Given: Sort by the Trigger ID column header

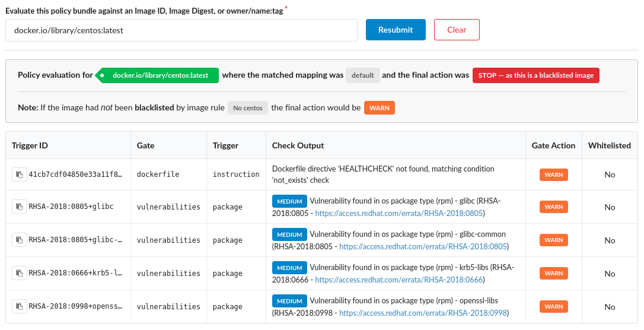Looking at the screenshot, I should [30, 145].
